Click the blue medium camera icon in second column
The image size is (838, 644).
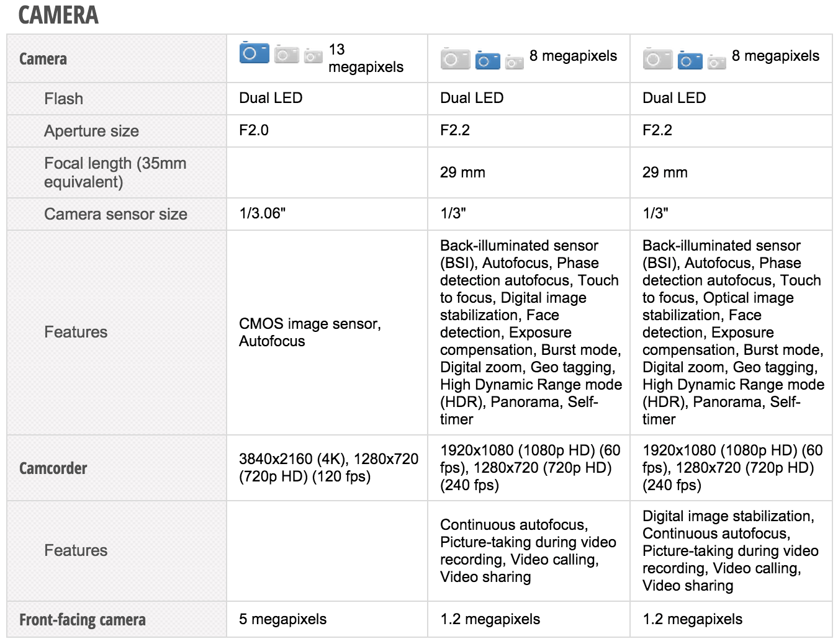pyautogui.click(x=487, y=61)
